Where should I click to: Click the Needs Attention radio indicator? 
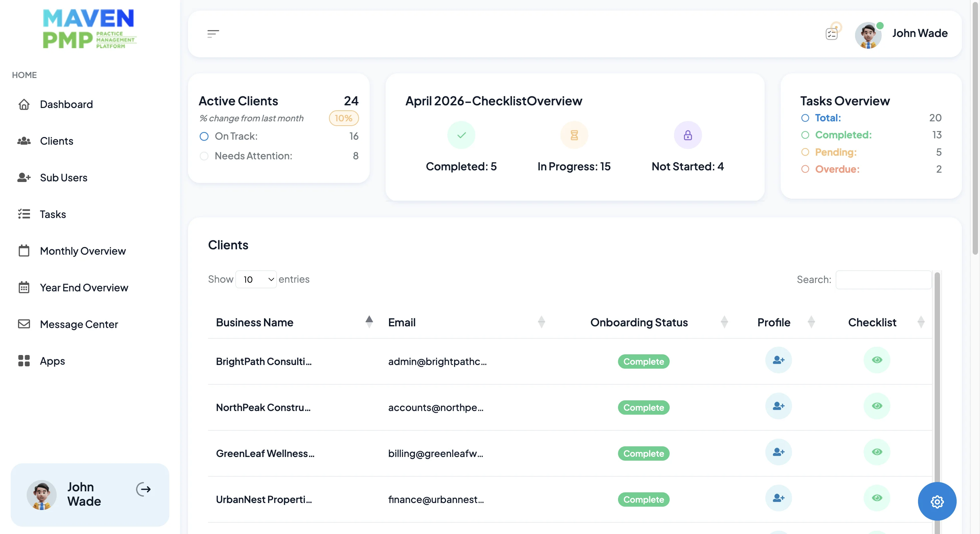(204, 156)
